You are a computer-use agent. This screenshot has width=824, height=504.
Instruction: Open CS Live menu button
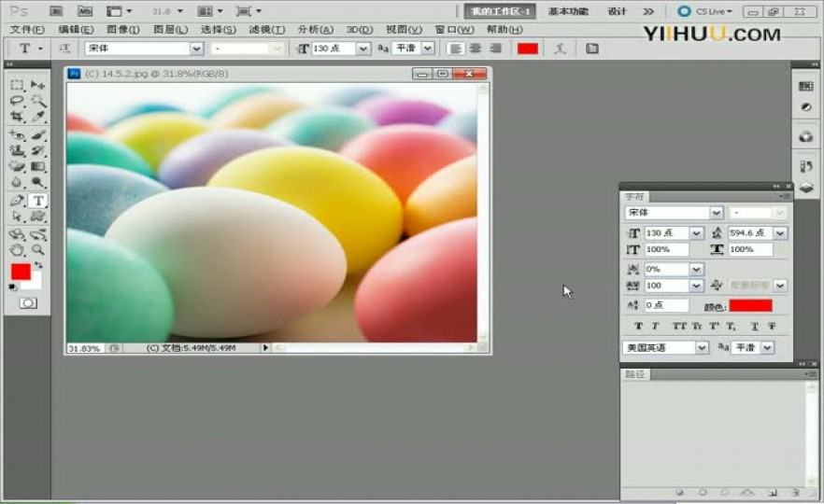[705, 11]
